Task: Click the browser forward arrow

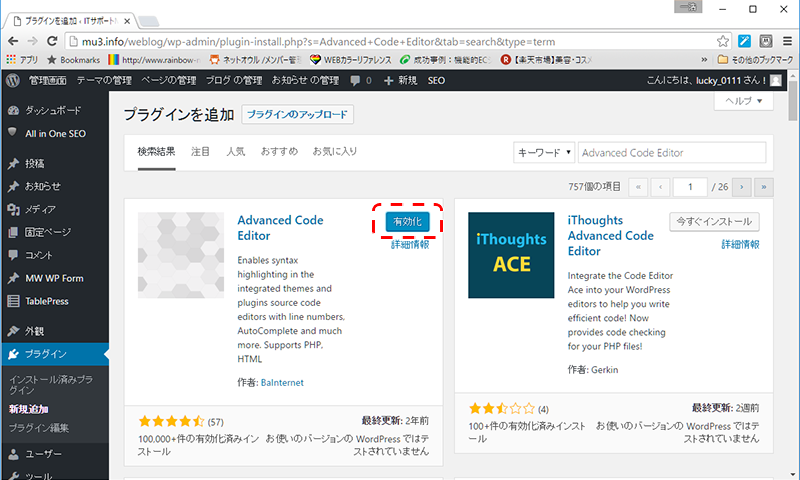Action: pyautogui.click(x=33, y=41)
